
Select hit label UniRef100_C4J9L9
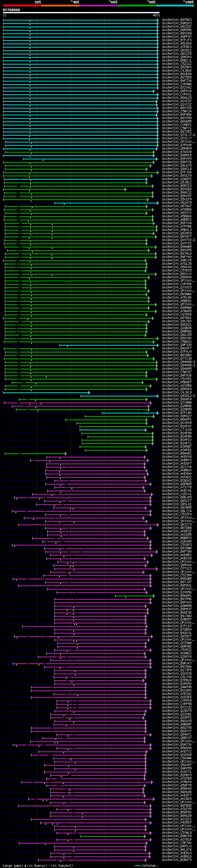coord(177,392)
